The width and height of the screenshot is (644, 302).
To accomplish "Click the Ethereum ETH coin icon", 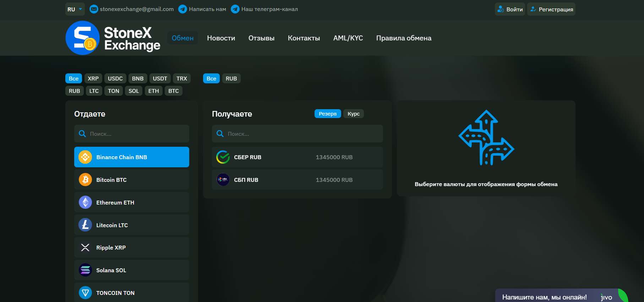I will click(x=85, y=202).
